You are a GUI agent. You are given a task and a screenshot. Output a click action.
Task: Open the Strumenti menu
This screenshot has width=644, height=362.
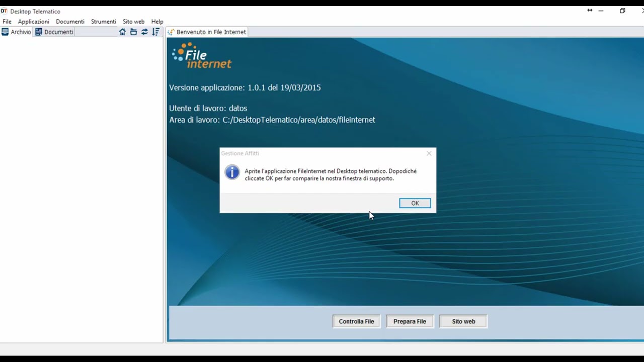[x=104, y=22]
